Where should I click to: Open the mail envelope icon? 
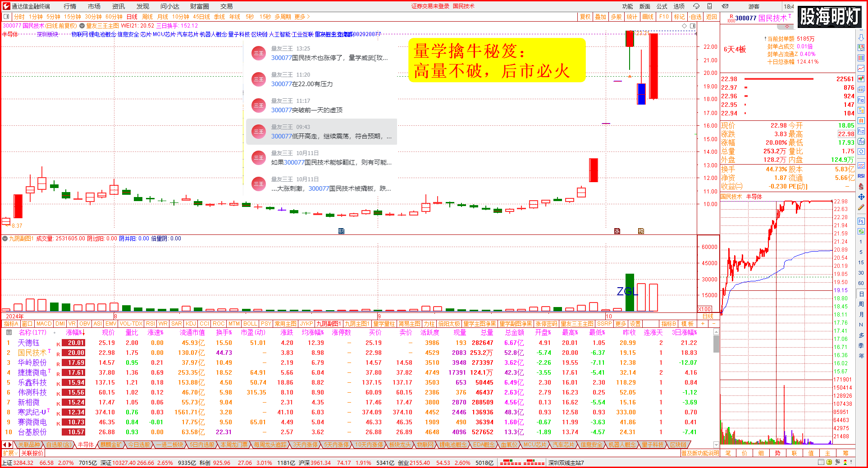[725, 6]
